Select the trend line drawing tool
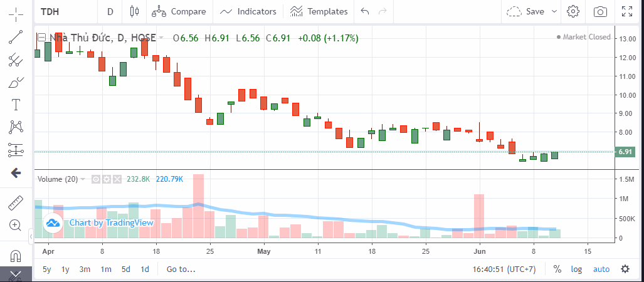This screenshot has width=644, height=282. pos(16,36)
